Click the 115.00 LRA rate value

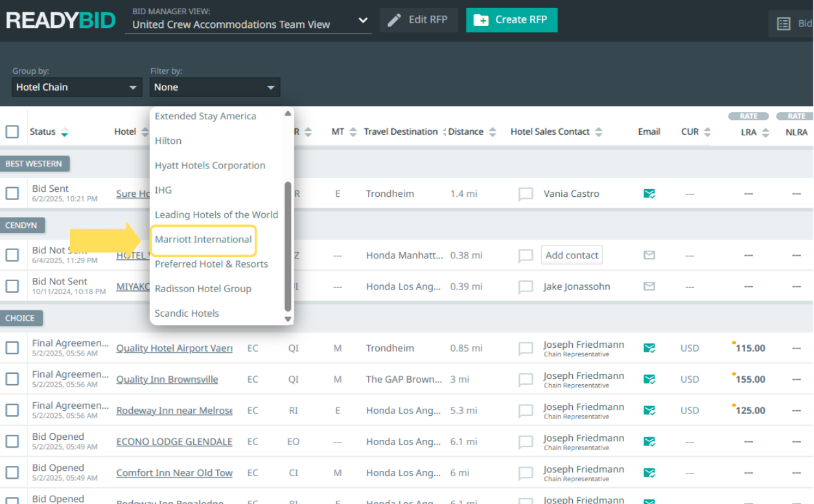(750, 349)
